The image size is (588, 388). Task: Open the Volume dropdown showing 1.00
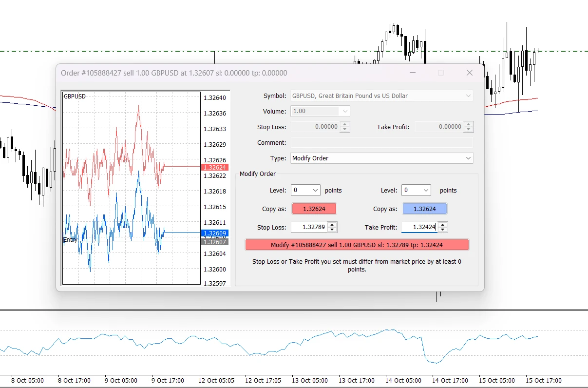(320, 111)
